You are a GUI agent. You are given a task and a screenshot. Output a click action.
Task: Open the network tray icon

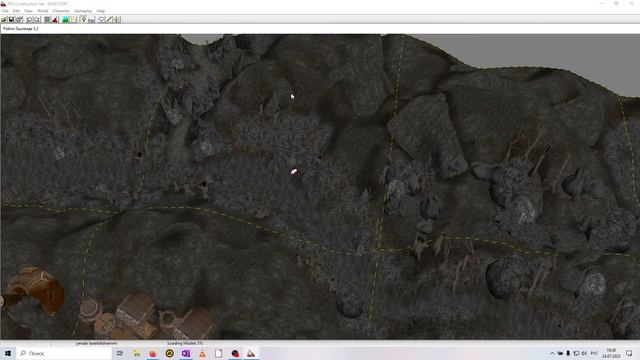pos(576,353)
